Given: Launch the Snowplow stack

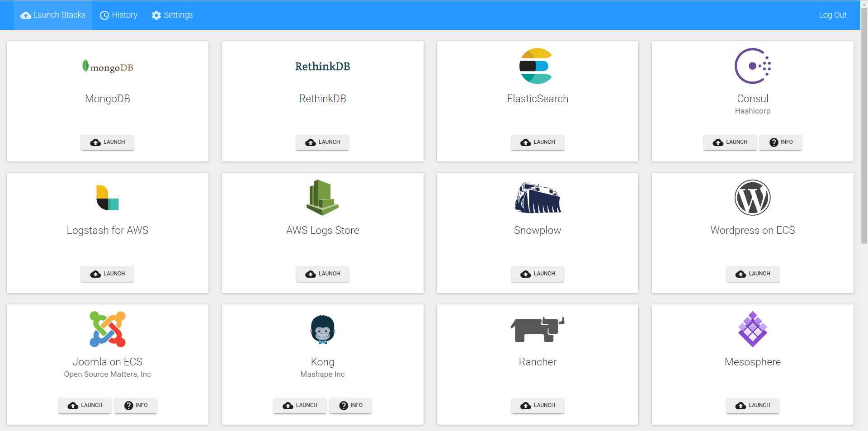Looking at the screenshot, I should (x=538, y=274).
